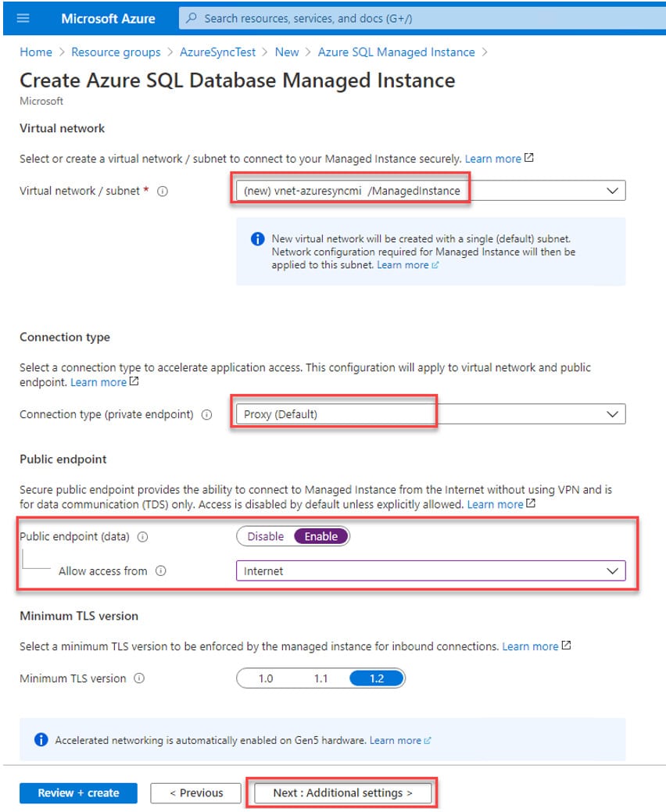
Task: Open Resource groups from the breadcrumb
Action: pos(116,52)
